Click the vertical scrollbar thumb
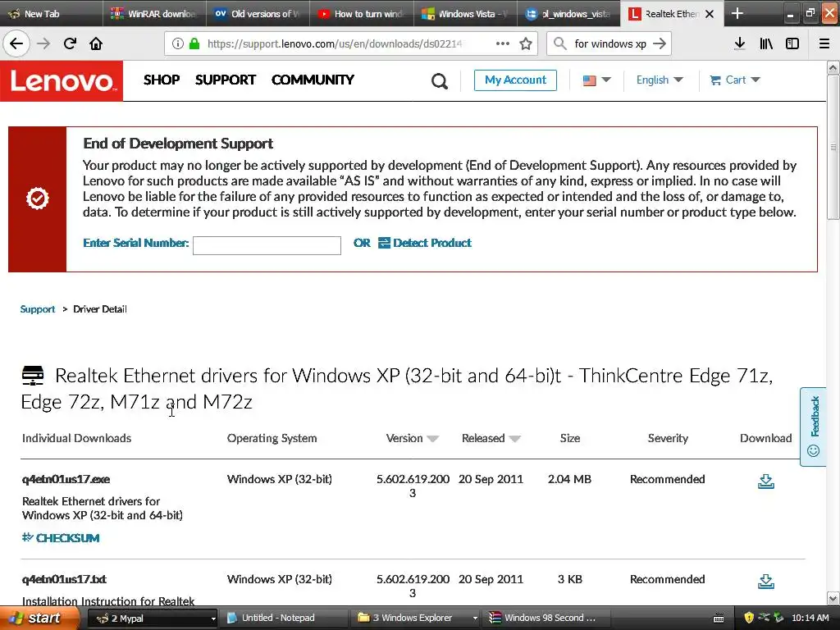This screenshot has height=630, width=840. click(x=833, y=147)
